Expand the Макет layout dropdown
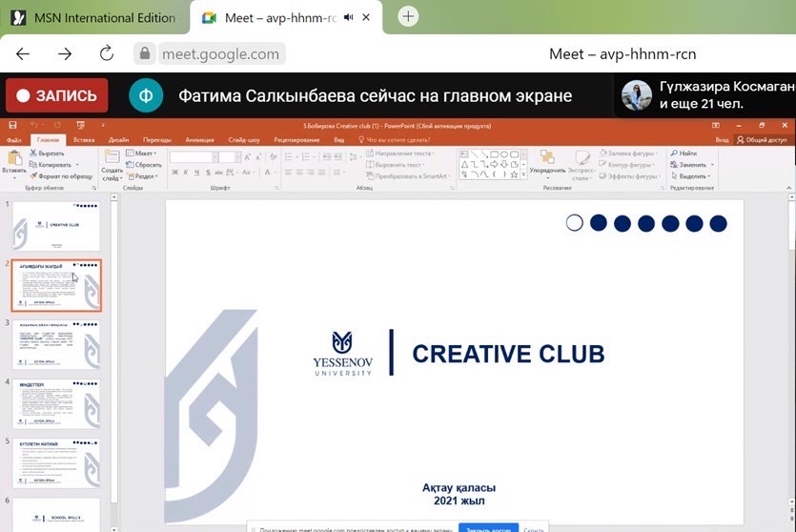The height and width of the screenshot is (532, 796). tap(144, 153)
